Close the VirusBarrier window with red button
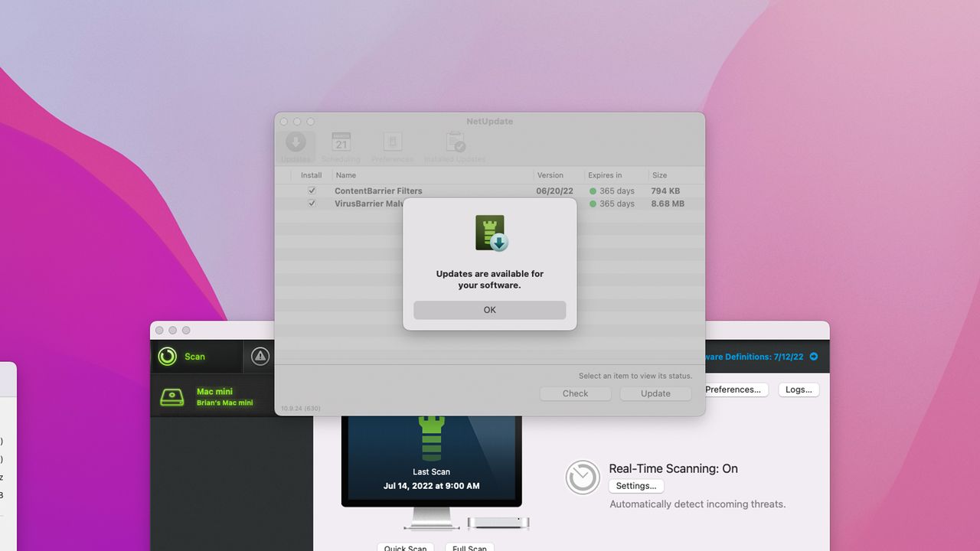The height and width of the screenshot is (551, 980). 159,331
